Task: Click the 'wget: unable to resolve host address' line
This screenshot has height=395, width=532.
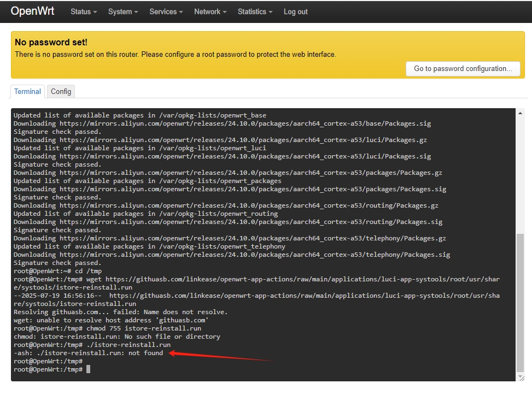Action: coord(111,320)
